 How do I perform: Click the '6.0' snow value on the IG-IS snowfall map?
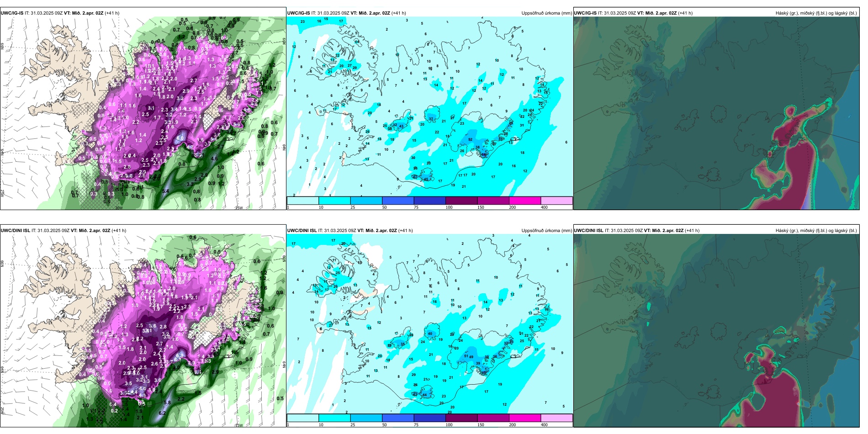tap(180, 138)
